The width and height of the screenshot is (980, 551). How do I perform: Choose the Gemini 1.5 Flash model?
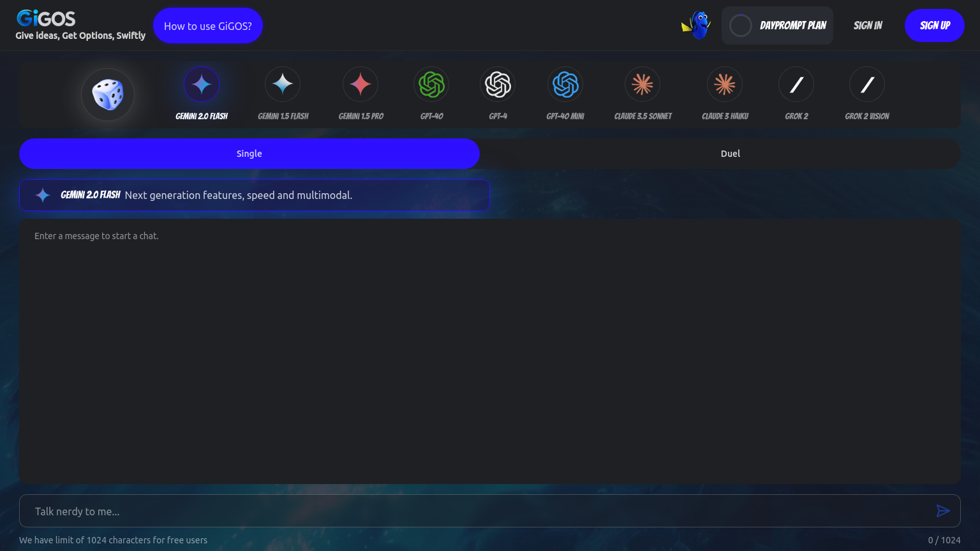click(x=283, y=85)
